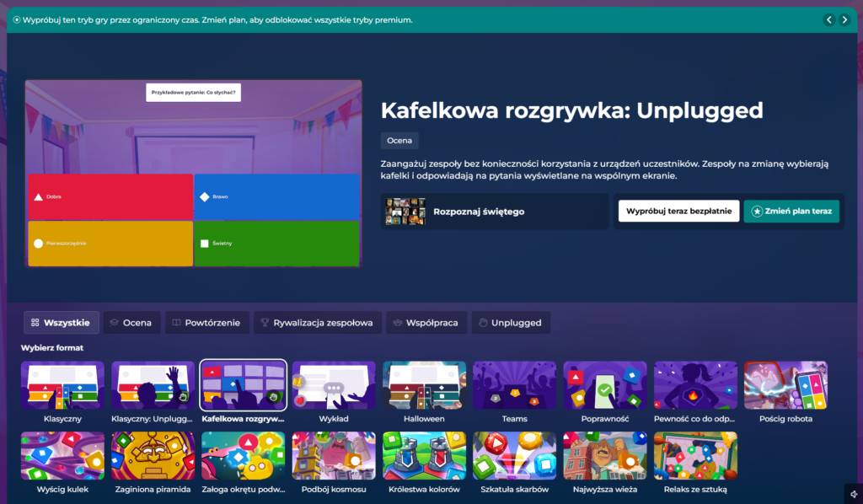Click the yellow Pierwszorzędnie answer tile
863x504 pixels.
click(x=110, y=244)
